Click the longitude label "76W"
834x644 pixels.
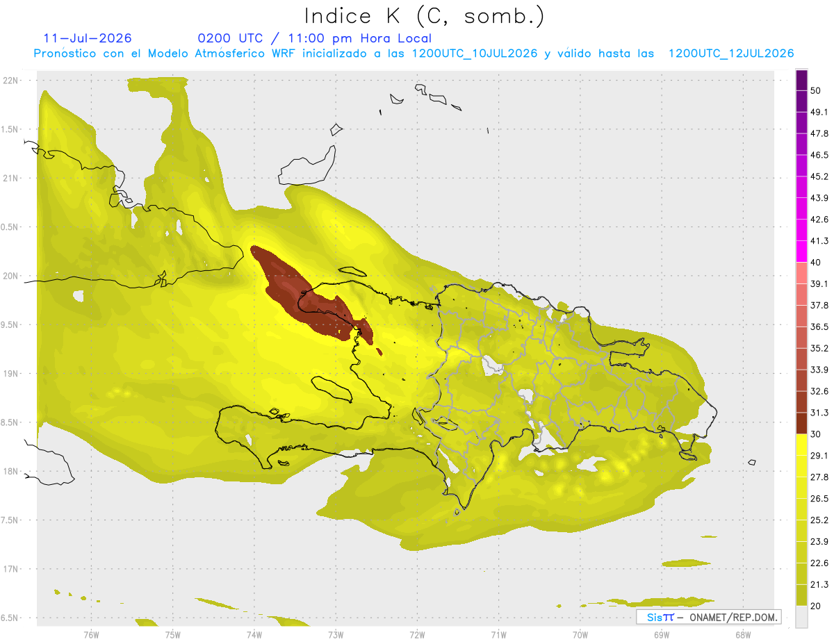click(91, 635)
